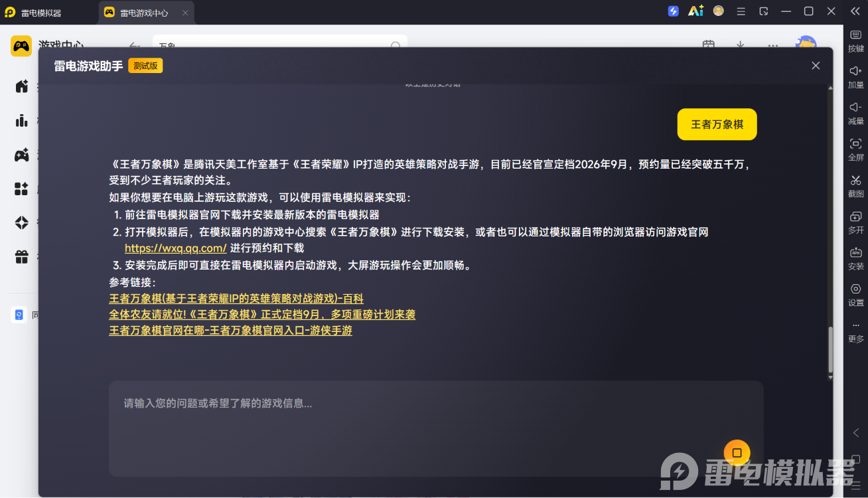868x498 pixels.
Task: Open the 多开 multi-instance tool
Action: [x=856, y=222]
